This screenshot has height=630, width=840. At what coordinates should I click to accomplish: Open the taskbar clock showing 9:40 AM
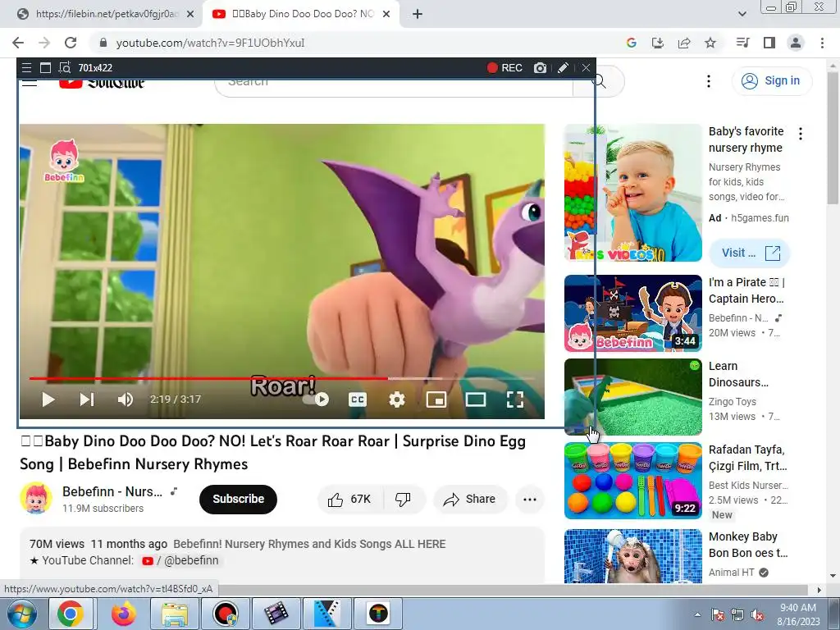[798, 614]
